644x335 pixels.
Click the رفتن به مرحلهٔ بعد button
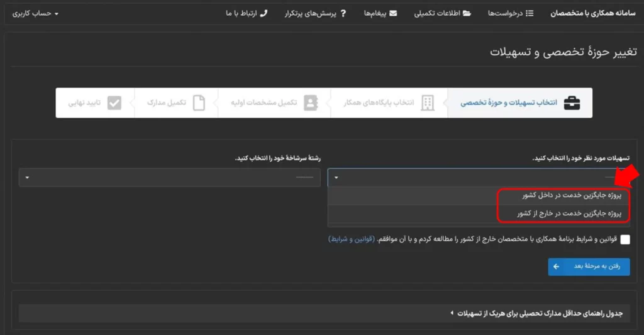coord(589,267)
